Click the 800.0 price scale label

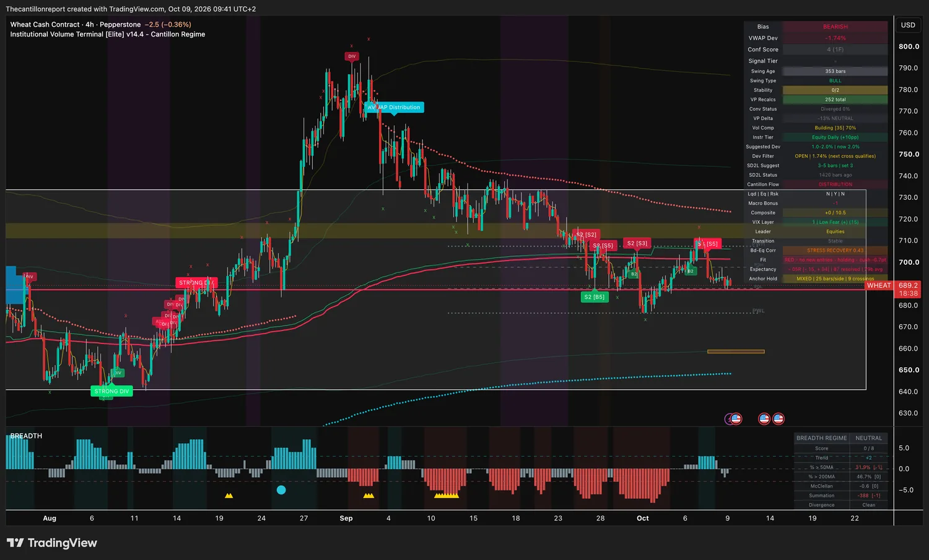pyautogui.click(x=909, y=46)
